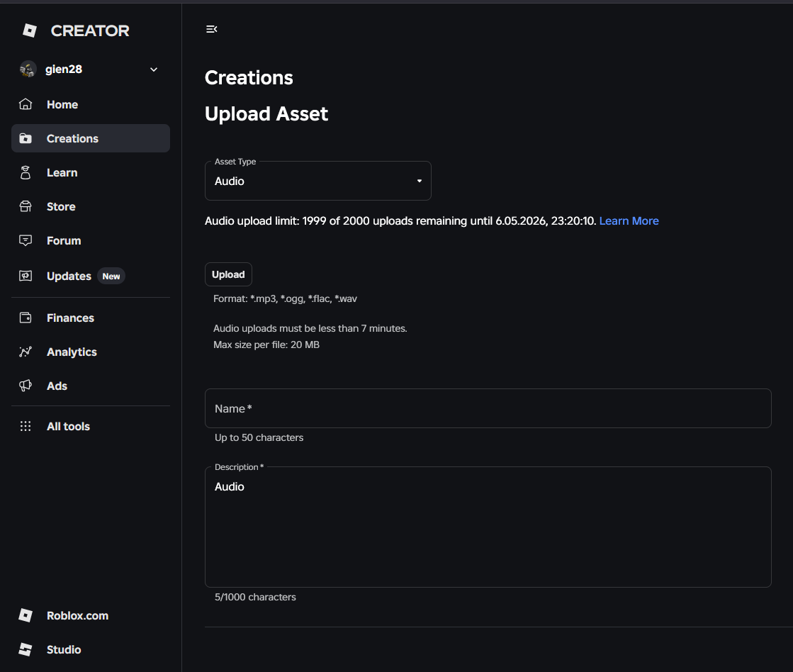Viewport: 793px width, 672px height.
Task: Click the Analytics graph icon
Action: coord(26,352)
